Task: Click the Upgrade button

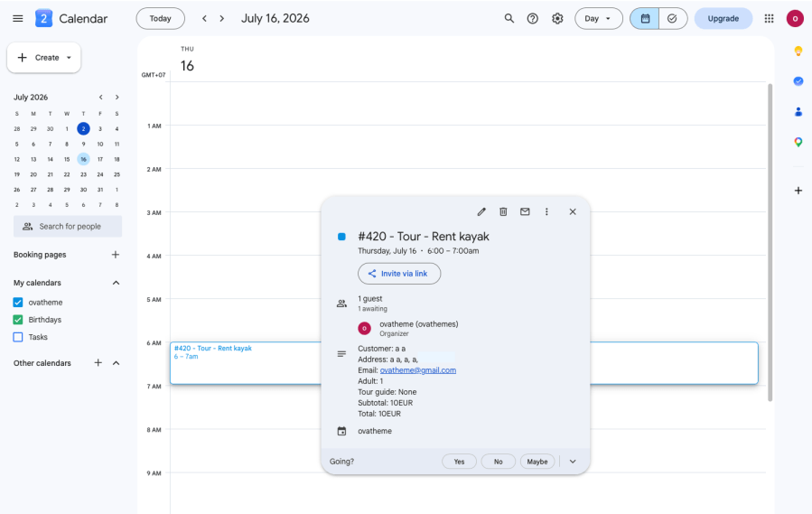Action: pos(723,19)
